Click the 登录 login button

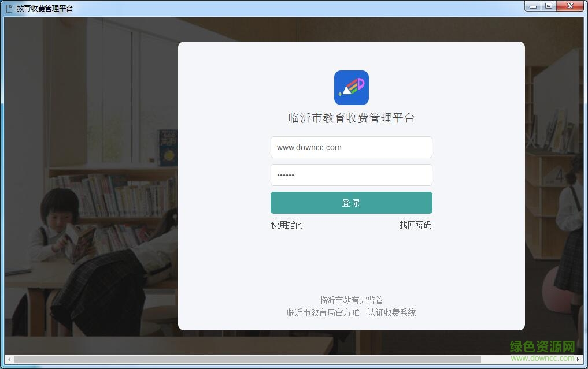coord(351,203)
